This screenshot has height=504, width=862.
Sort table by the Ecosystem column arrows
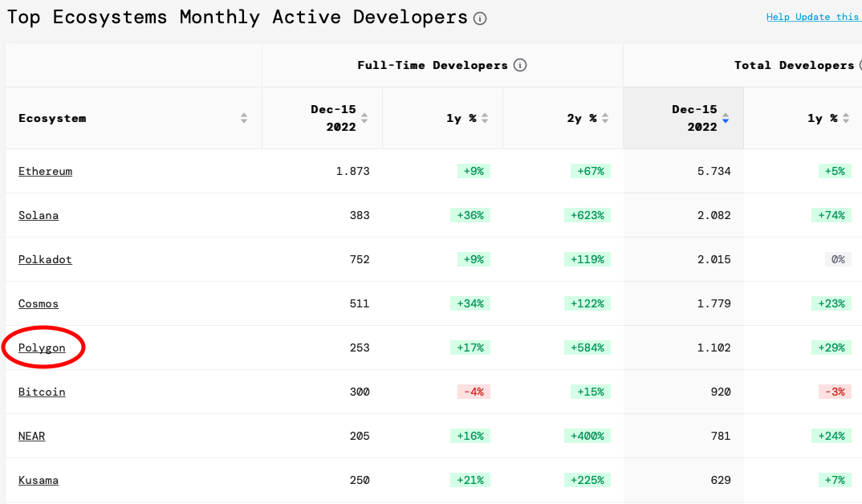(244, 118)
